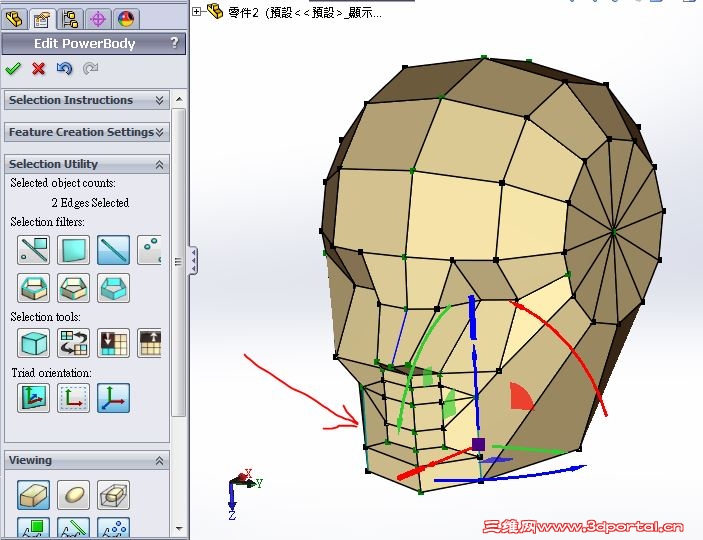The width and height of the screenshot is (703, 540).
Task: Click the shrink selection grid icon
Action: (113, 343)
